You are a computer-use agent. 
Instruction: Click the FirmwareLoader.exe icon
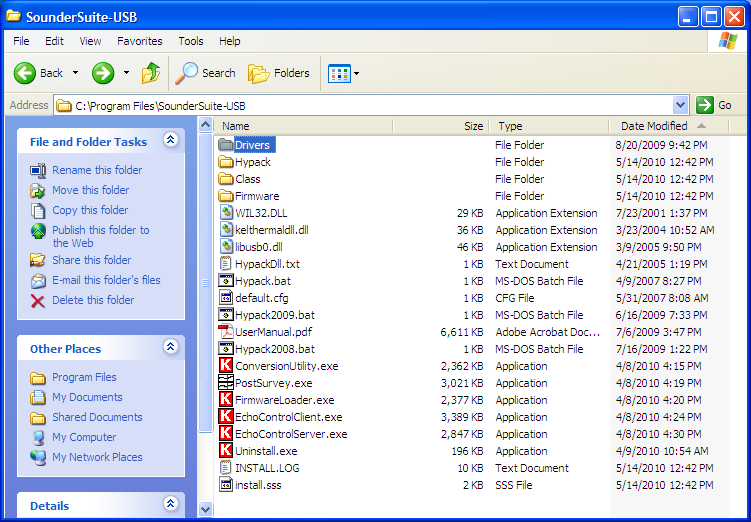pyautogui.click(x=226, y=400)
